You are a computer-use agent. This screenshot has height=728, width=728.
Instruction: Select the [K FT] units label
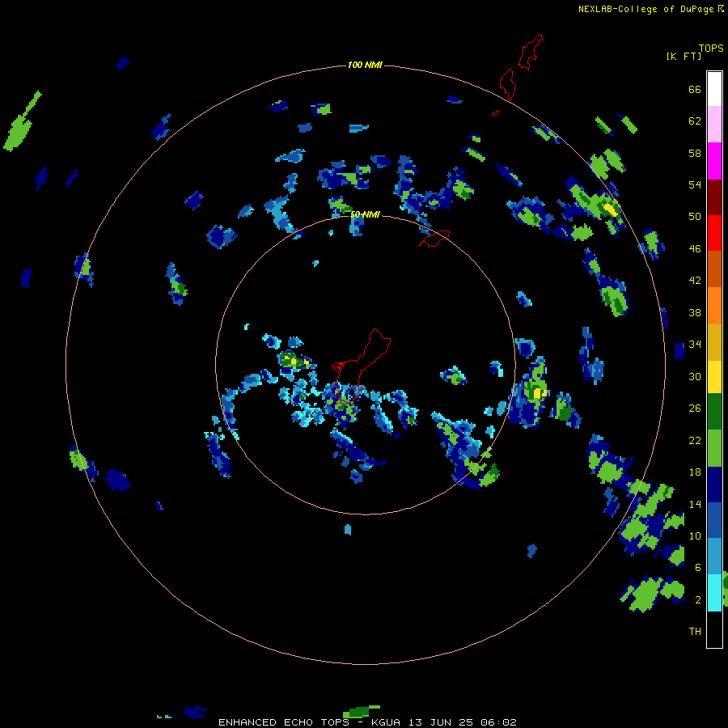684,56
